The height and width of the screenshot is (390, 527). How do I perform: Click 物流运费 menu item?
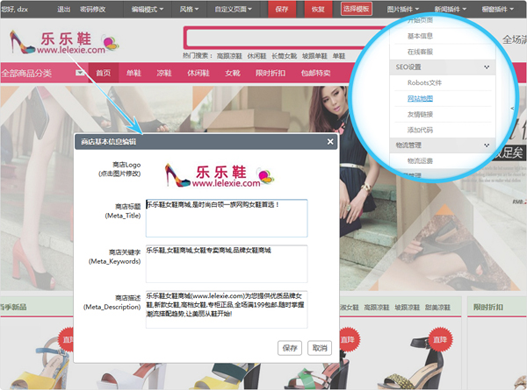tap(420, 161)
